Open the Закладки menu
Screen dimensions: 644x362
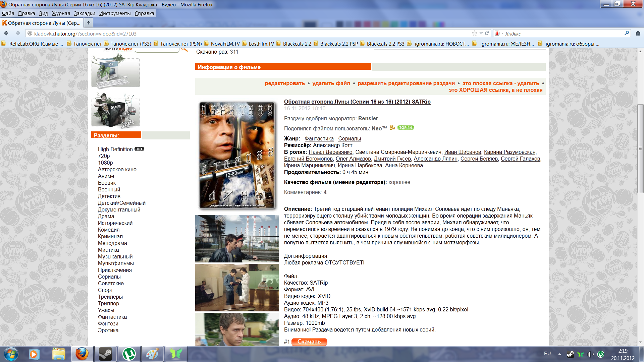(x=84, y=13)
